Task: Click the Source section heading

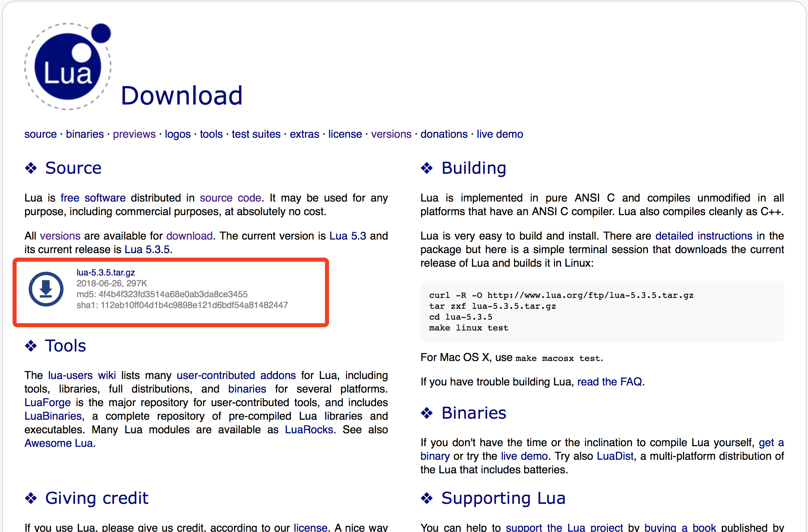Action: 73,168
